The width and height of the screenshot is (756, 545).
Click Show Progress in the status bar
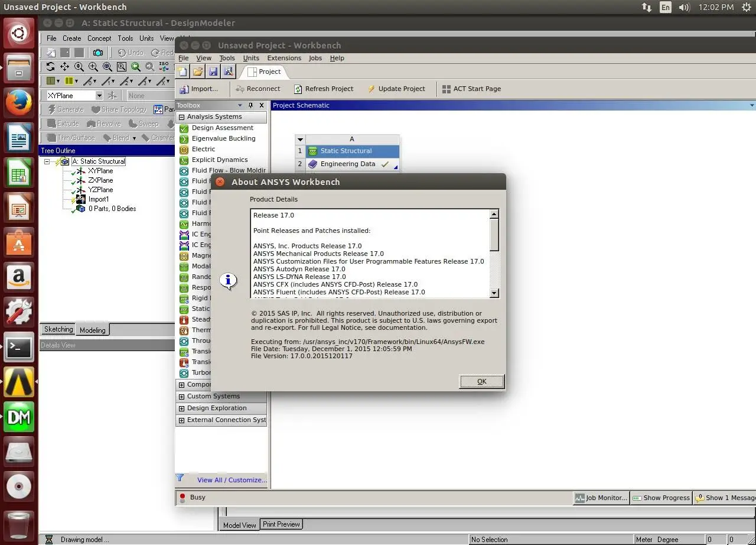[x=661, y=498]
